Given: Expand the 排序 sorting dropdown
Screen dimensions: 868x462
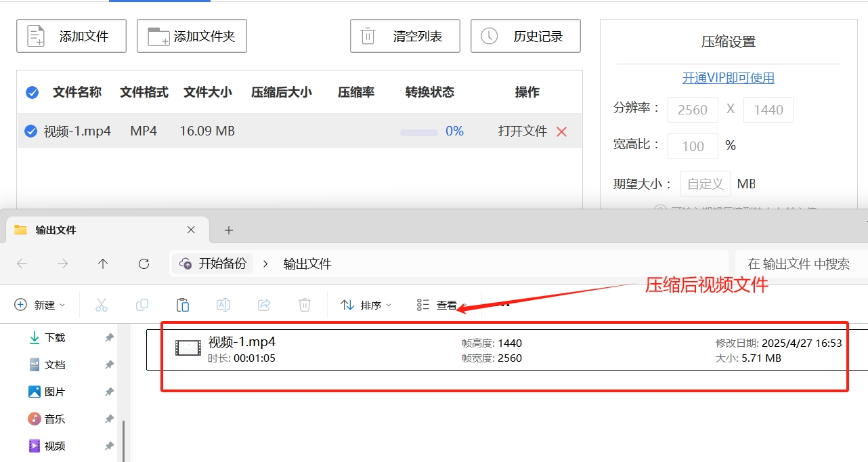Looking at the screenshot, I should (366, 304).
